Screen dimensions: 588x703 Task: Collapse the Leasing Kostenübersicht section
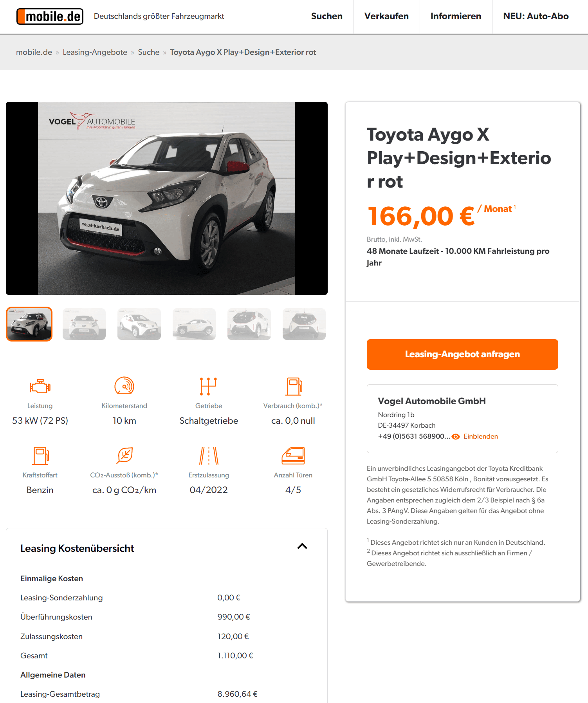click(302, 546)
